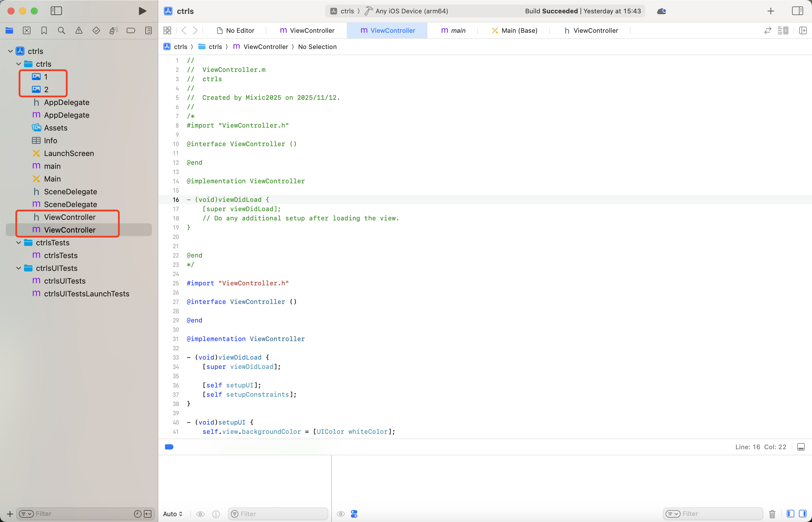This screenshot has width=812, height=522.
Task: Open the bookmark navigator icon
Action: point(44,30)
